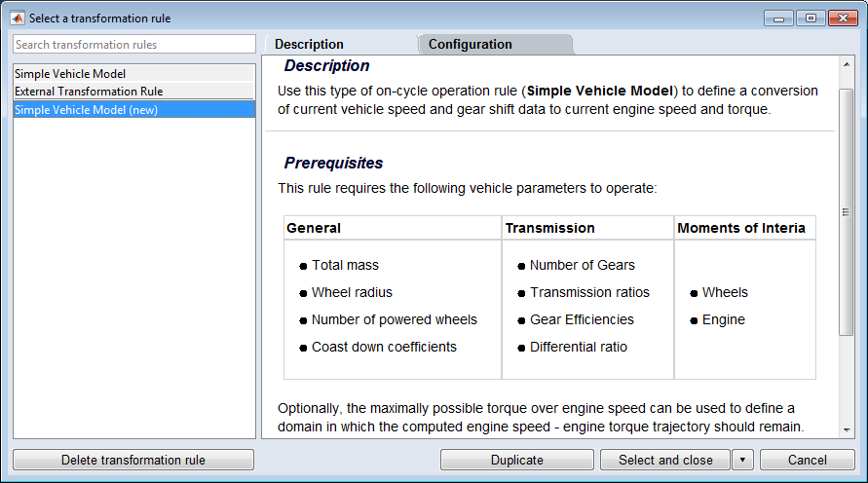Click the MATLAB icon in title bar
The image size is (868, 483).
(18, 18)
